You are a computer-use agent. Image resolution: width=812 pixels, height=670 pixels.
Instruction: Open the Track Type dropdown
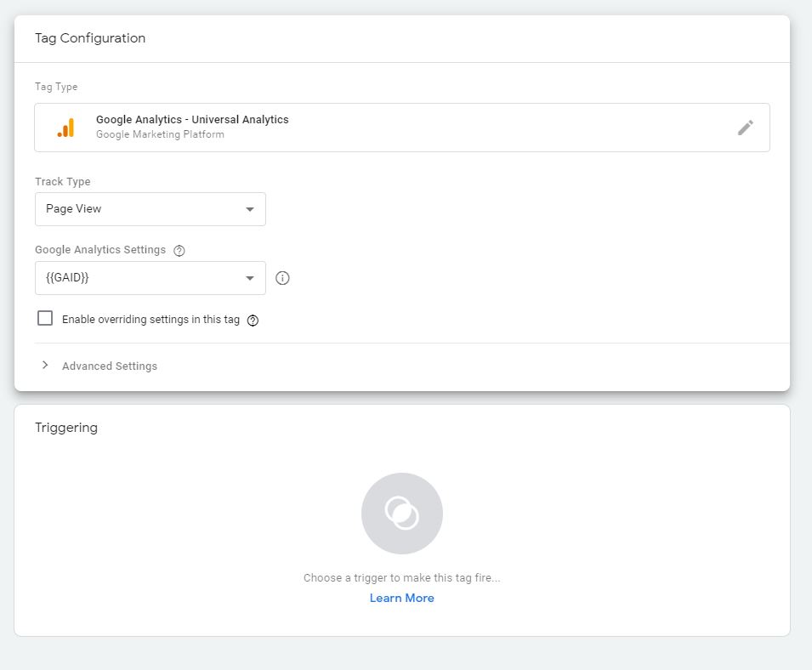[x=150, y=208]
